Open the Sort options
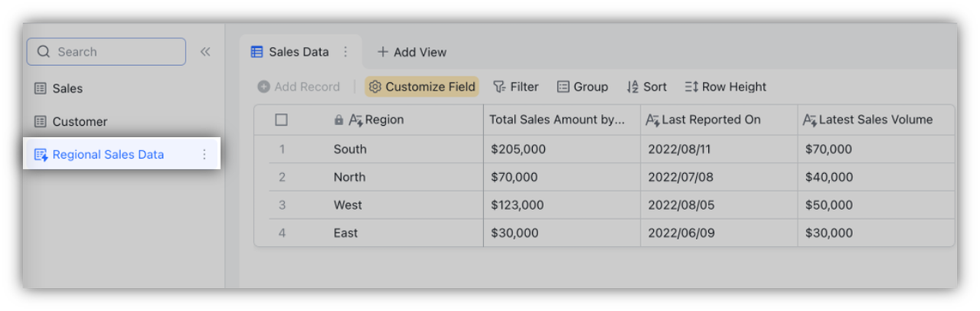This screenshot has width=980, height=311. click(646, 87)
